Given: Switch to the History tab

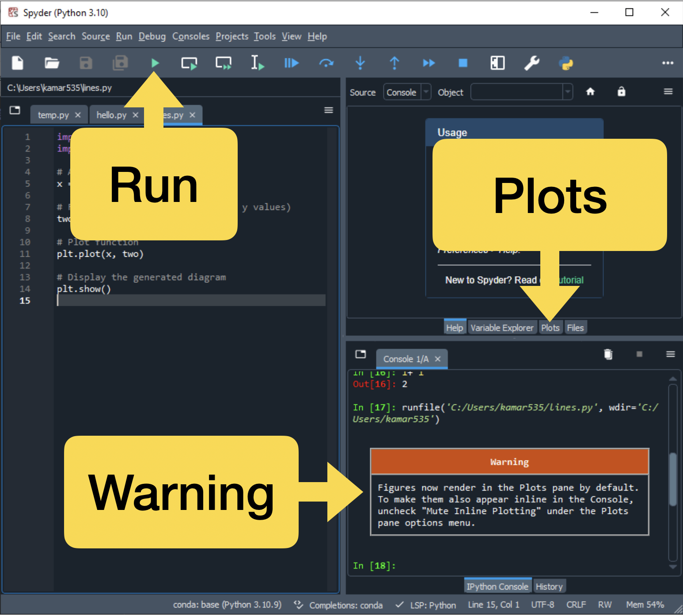Looking at the screenshot, I should point(549,587).
